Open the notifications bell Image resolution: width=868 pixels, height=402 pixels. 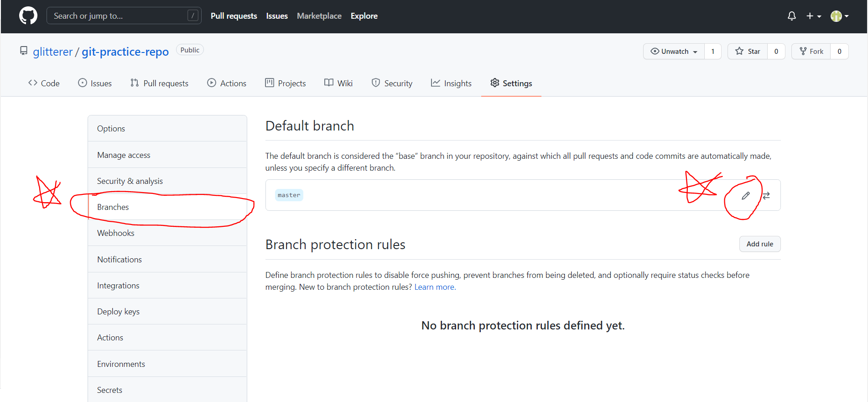(792, 16)
